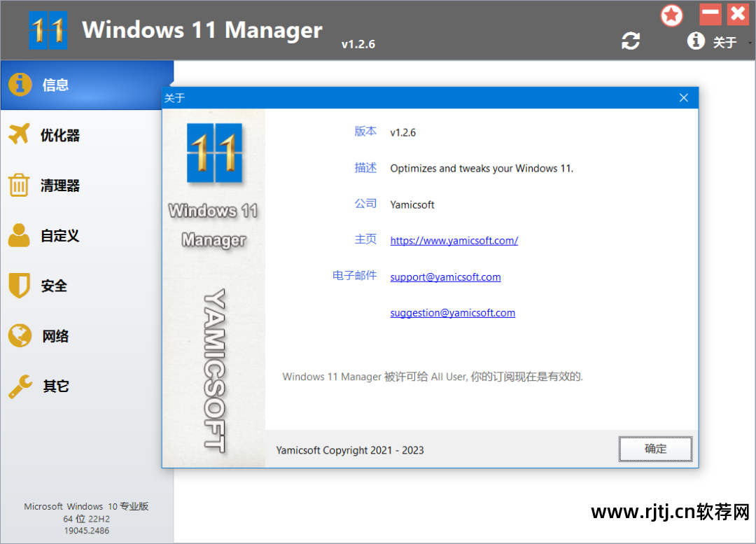Screen dimensions: 756x544
Task: Click the version value v1.2.6 in dialog
Action: (403, 132)
